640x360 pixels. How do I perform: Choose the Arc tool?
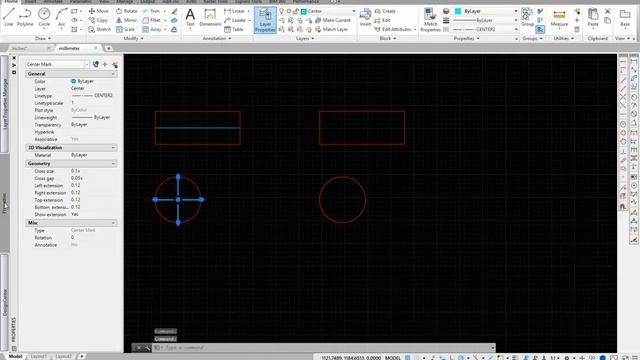pos(61,17)
